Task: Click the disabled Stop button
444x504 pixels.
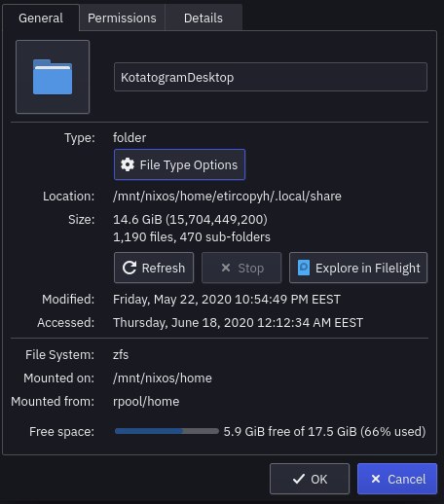Action: (241, 268)
